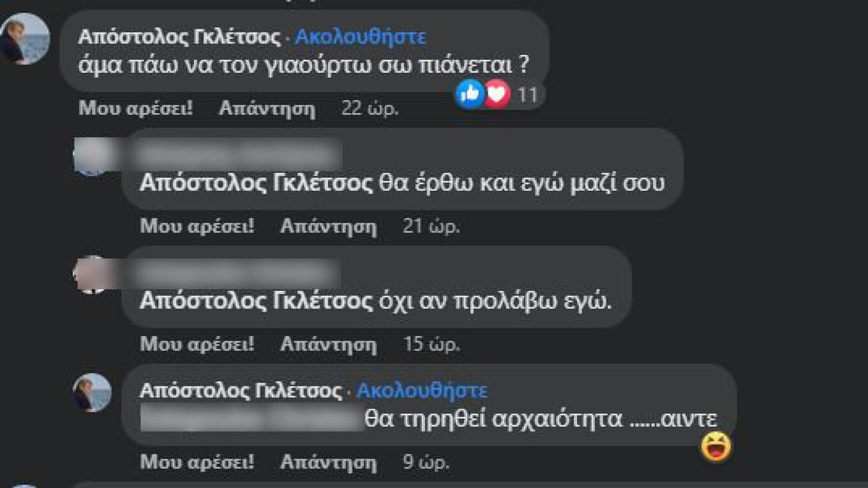The width and height of the screenshot is (868, 488).
Task: Like the reply posted 15 ώρ. ago
Action: [x=197, y=344]
